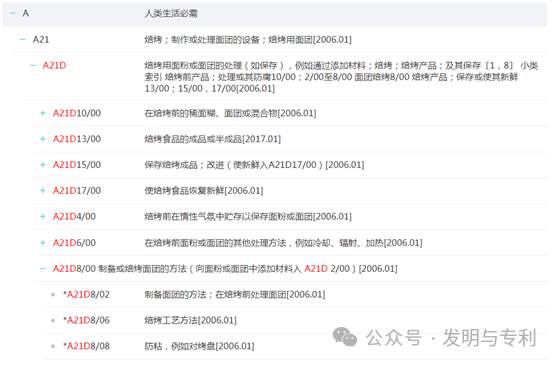Expand the A21D15/00 group
This screenshot has height=366, width=558.
[x=43, y=165]
